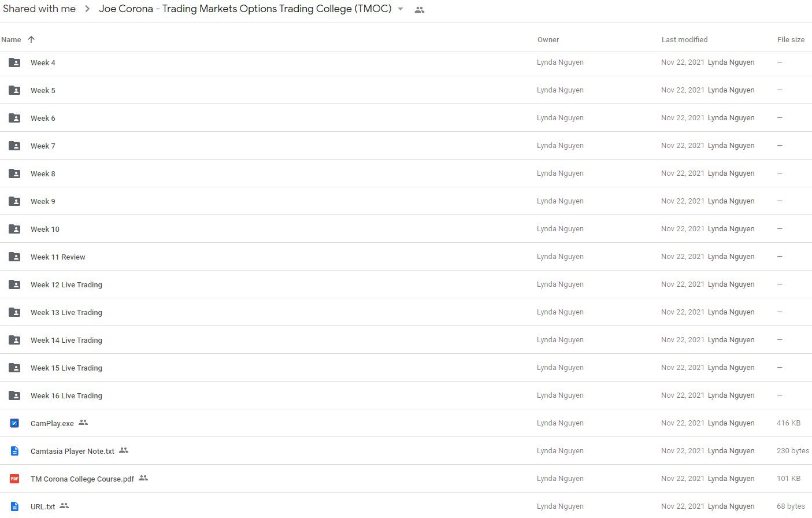Click the red PDF icon for TM Corona College Course
The image size is (812, 518).
[14, 479]
